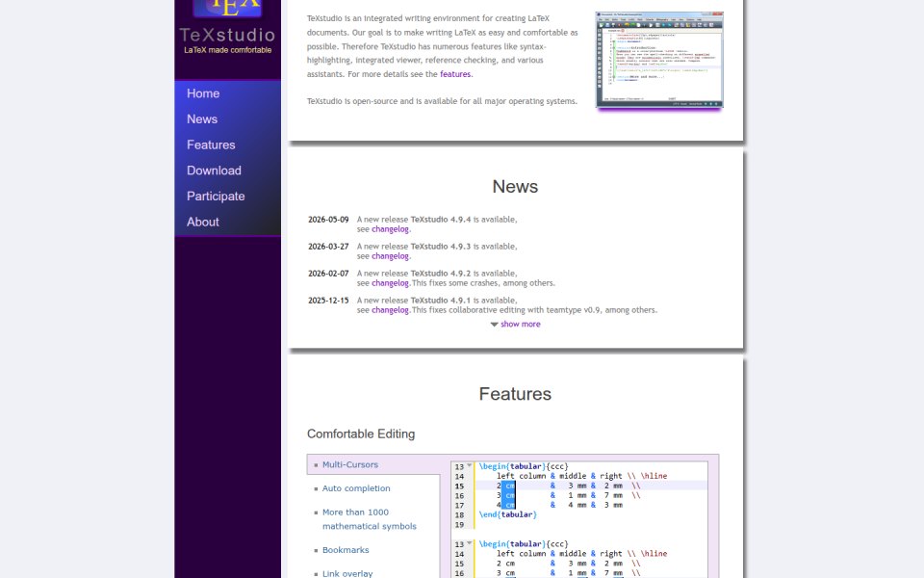Click the 'Comfortable Editing' heading
924x578 pixels.
pyautogui.click(x=361, y=434)
